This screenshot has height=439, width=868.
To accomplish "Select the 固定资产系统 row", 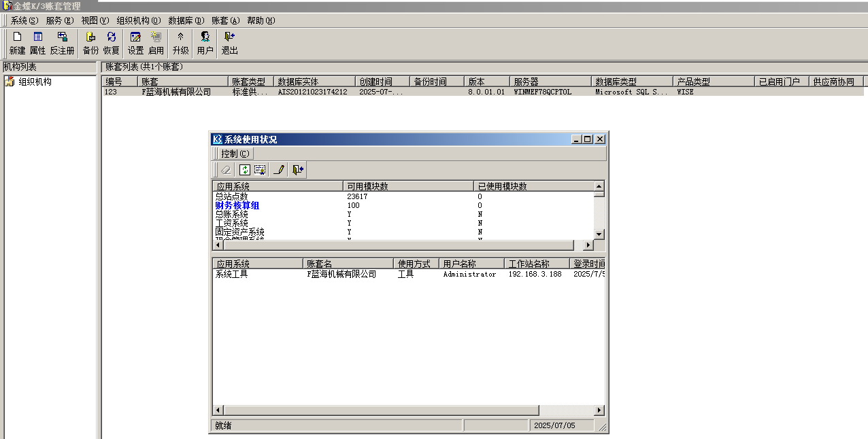I will pos(403,232).
